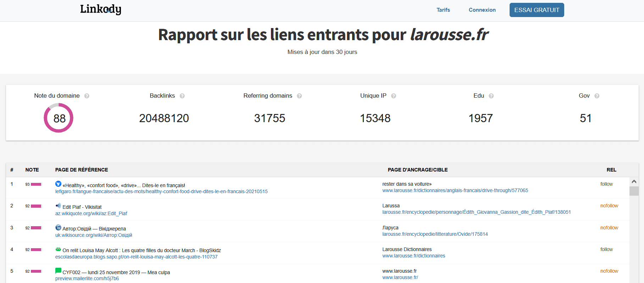Viewport: 644px width, 283px height.
Task: Click the title 'Edit Piaf - Vikisitat'
Action: coord(82,207)
